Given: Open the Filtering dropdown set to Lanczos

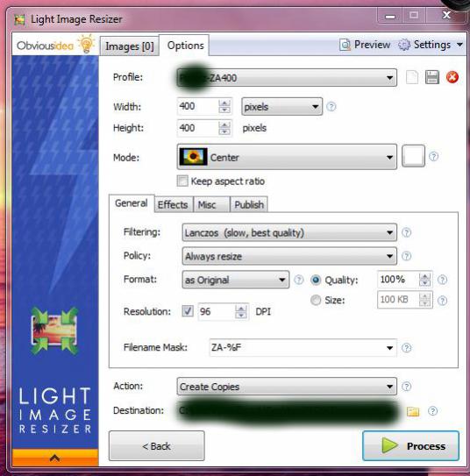Looking at the screenshot, I should click(289, 233).
